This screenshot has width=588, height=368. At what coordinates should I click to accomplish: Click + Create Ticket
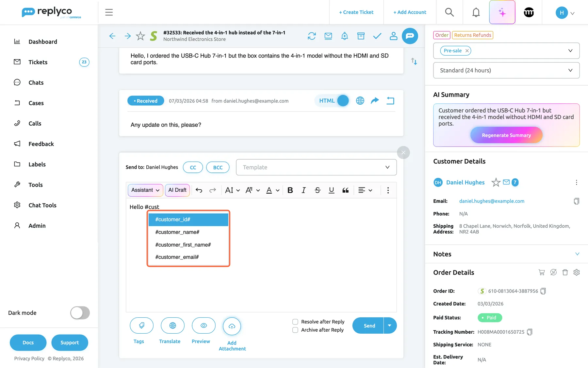point(356,12)
